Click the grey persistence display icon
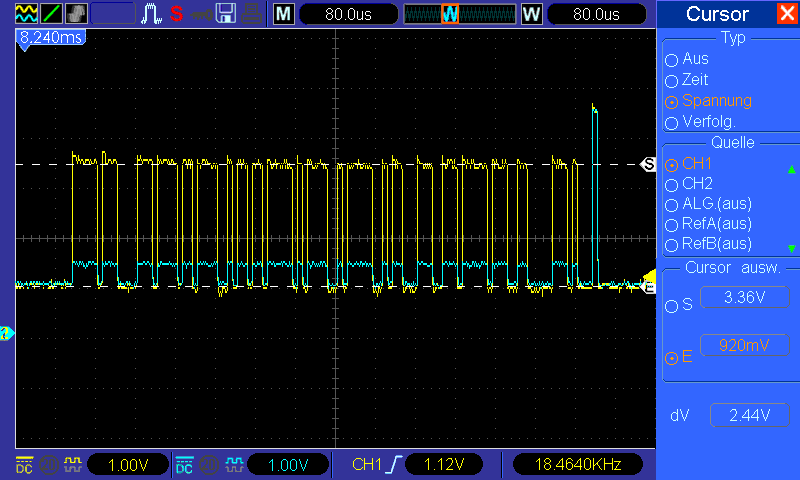The width and height of the screenshot is (800, 480). (x=76, y=13)
